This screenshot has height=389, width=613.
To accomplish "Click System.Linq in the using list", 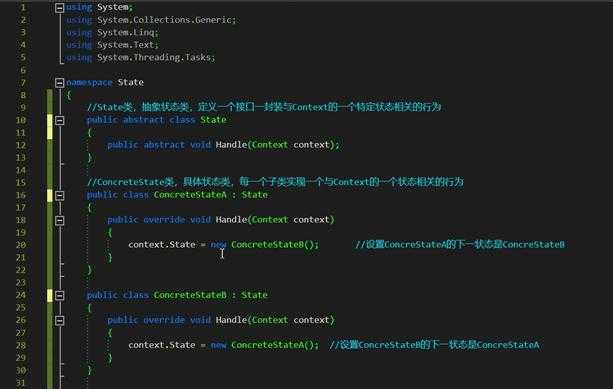I will pos(127,32).
